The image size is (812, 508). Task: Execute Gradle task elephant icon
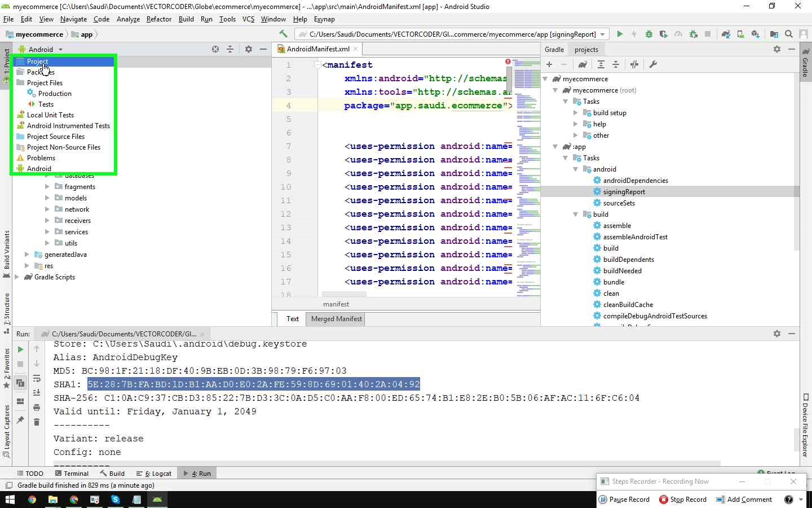pyautogui.click(x=582, y=64)
